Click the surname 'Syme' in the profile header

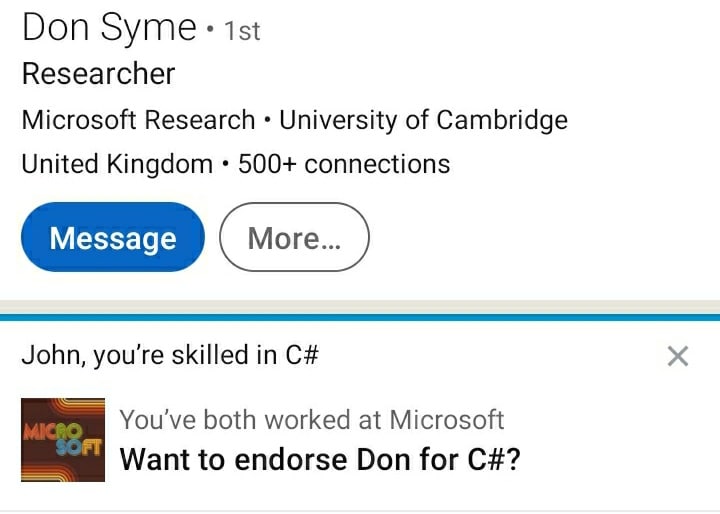pos(149,29)
